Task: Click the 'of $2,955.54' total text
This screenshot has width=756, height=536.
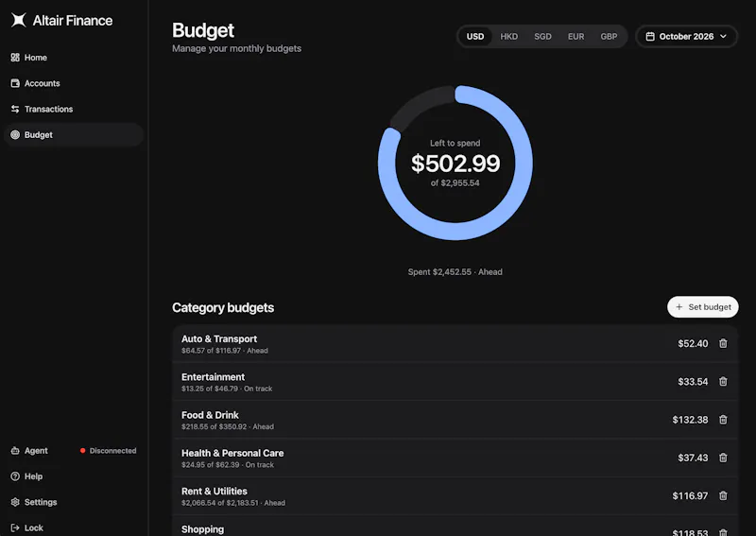Action: (x=455, y=183)
